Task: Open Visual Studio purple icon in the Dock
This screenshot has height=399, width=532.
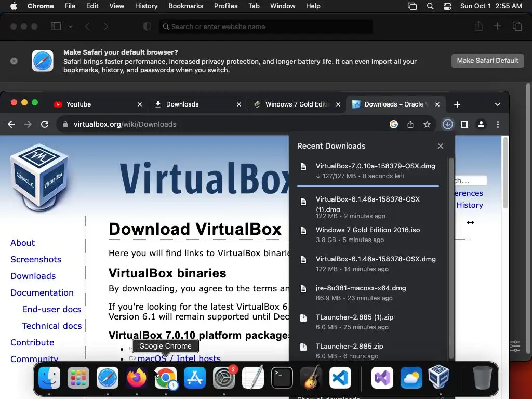Action: pyautogui.click(x=382, y=378)
